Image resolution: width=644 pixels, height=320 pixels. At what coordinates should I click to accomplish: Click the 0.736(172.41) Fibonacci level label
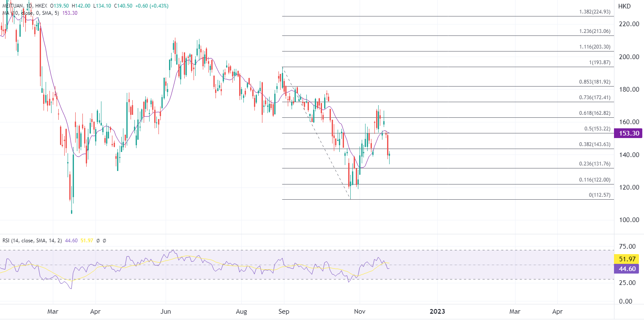(x=595, y=98)
